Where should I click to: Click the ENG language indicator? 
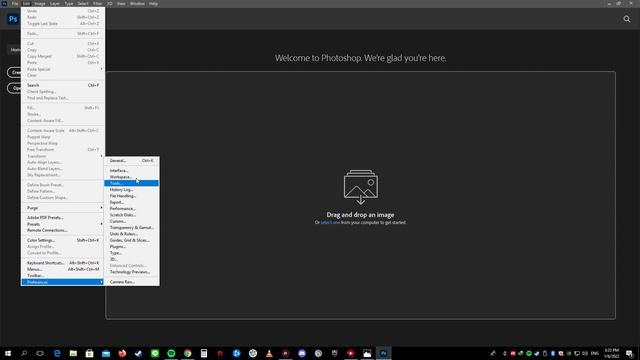tap(595, 353)
